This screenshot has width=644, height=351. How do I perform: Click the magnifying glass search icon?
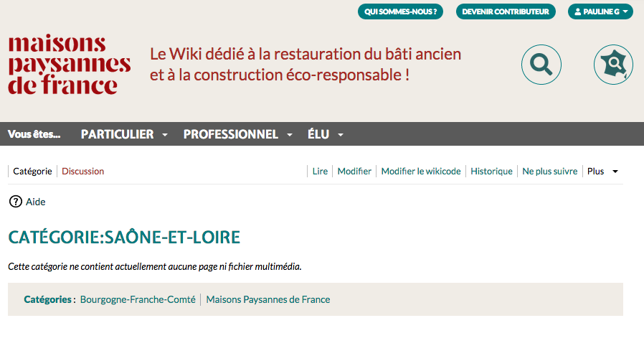click(x=541, y=65)
